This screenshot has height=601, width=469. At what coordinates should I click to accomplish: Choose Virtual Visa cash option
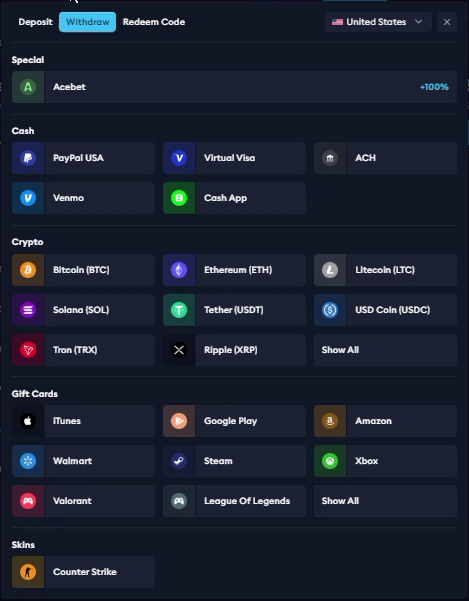234,158
